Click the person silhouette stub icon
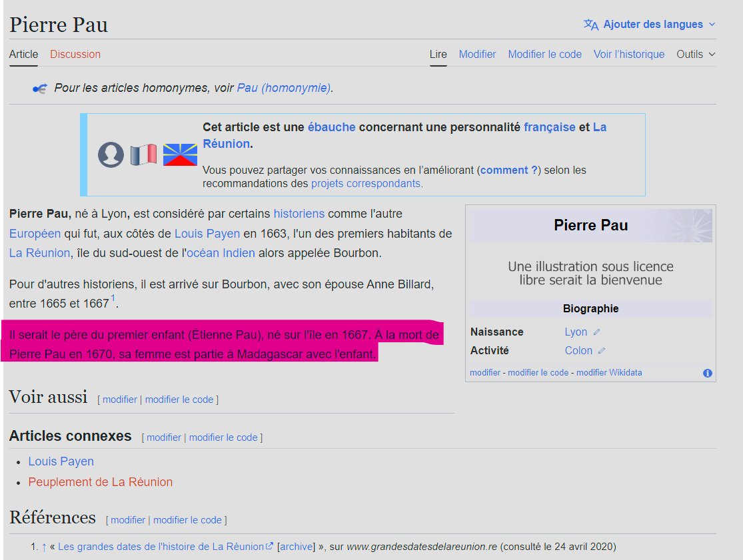 pyautogui.click(x=111, y=154)
